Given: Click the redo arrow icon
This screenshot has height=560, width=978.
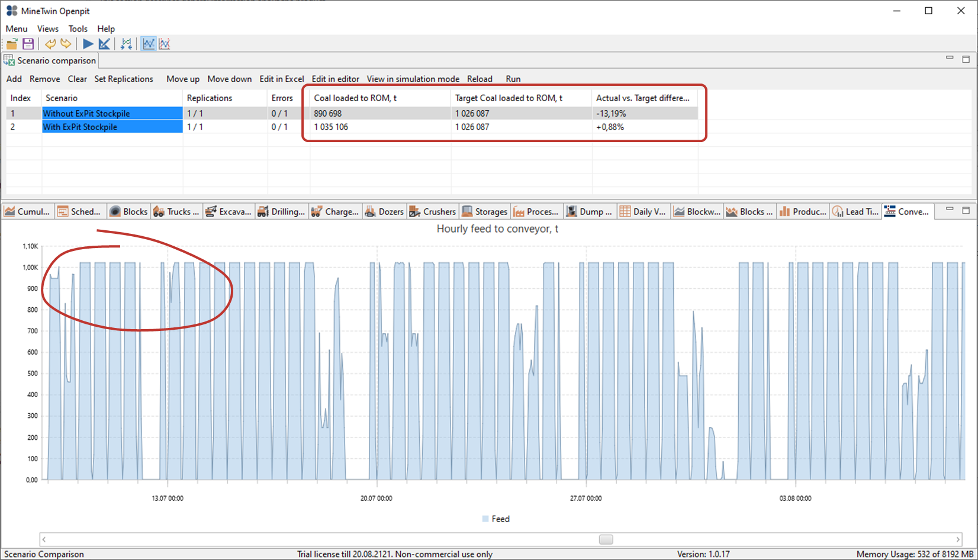Looking at the screenshot, I should 66,44.
